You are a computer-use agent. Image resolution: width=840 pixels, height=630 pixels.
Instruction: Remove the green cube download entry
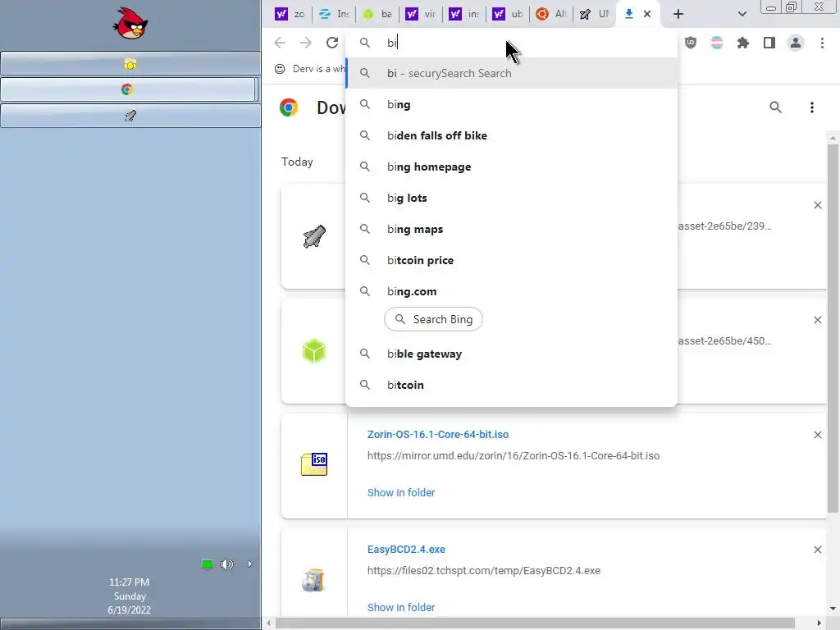point(818,320)
